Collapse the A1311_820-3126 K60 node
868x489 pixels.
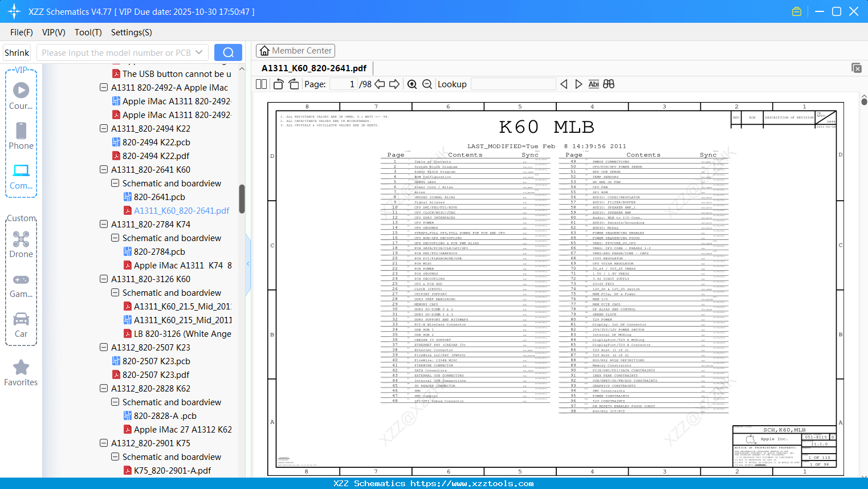point(104,279)
